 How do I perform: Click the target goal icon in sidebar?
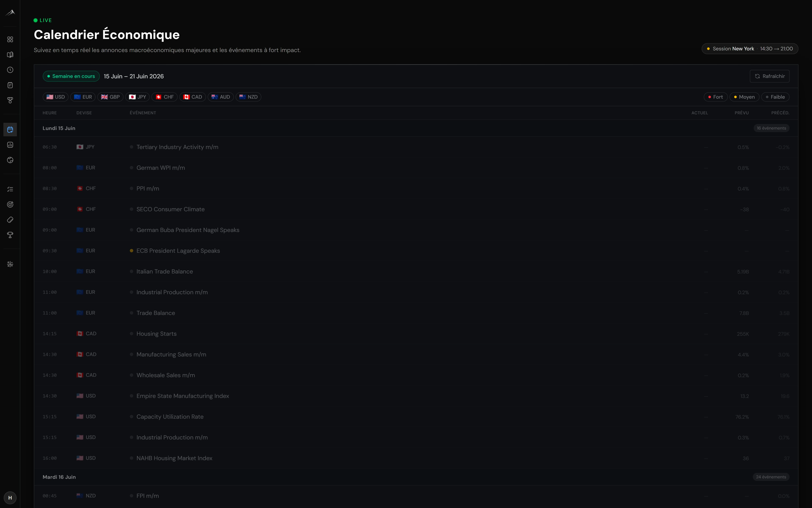click(x=10, y=205)
